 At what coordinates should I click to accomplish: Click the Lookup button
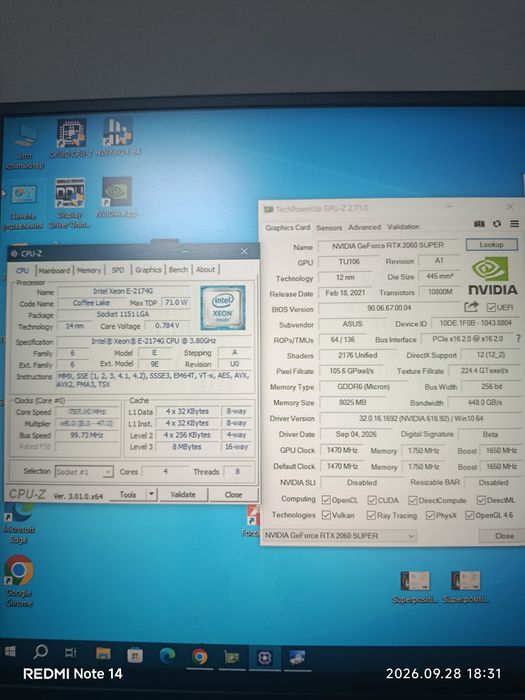point(492,245)
